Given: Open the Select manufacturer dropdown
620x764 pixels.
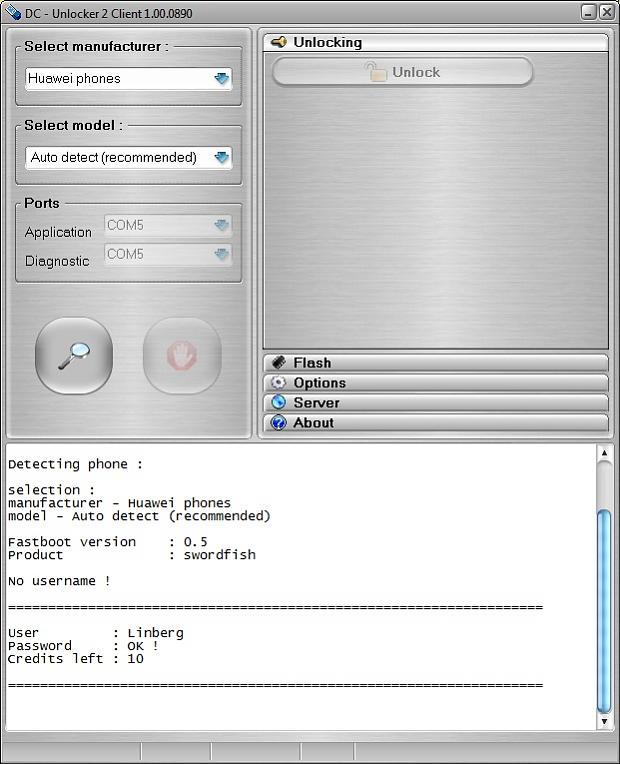Looking at the screenshot, I should (221, 79).
